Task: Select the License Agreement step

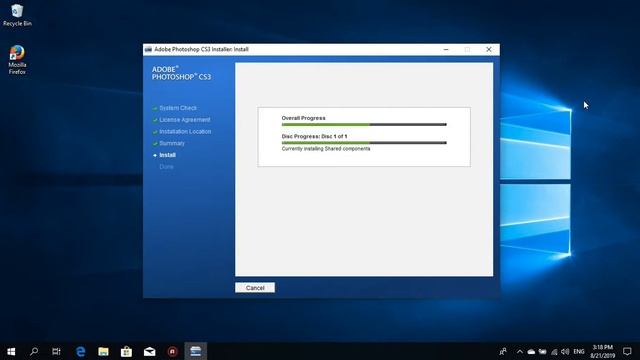Action: 185,120
